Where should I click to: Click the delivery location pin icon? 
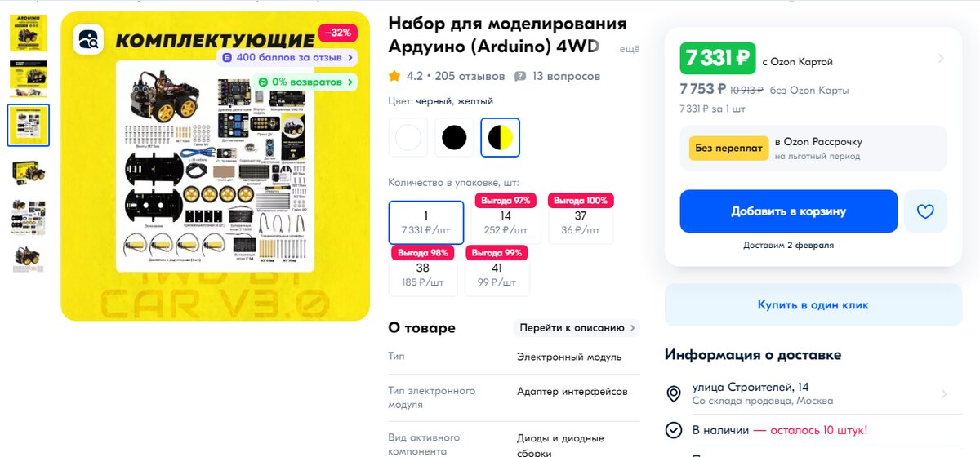pyautogui.click(x=674, y=394)
